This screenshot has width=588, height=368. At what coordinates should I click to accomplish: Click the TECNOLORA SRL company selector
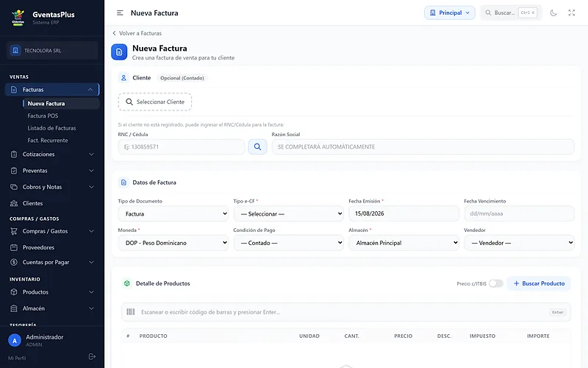[52, 50]
